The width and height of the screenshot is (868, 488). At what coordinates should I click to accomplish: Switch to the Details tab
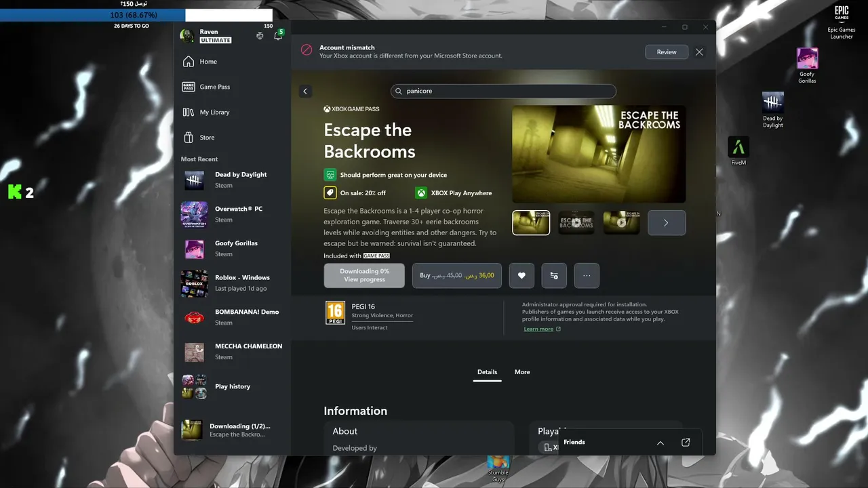[487, 372]
